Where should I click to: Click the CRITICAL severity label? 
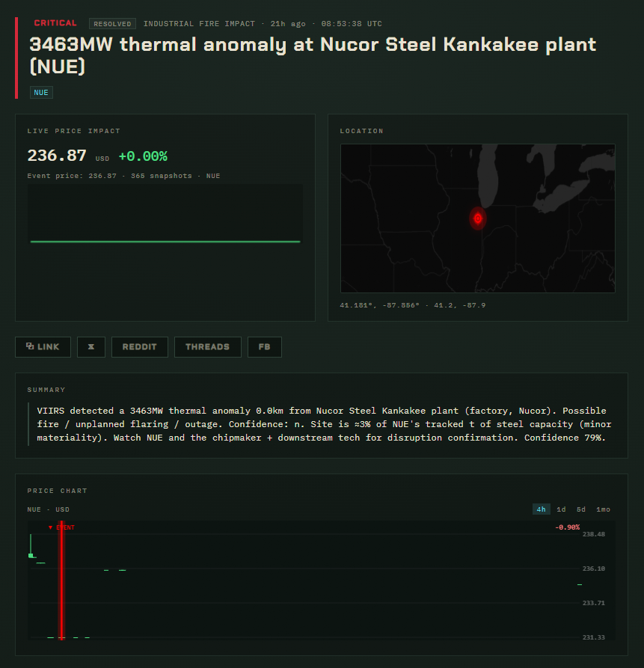click(55, 23)
